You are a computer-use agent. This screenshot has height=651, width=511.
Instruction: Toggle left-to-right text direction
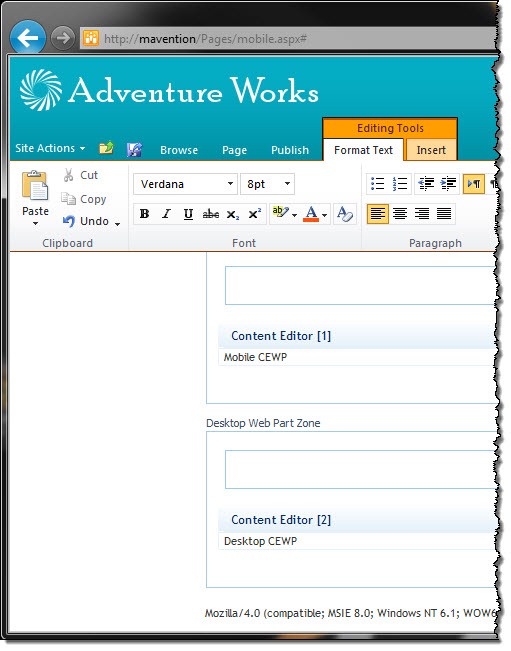pyautogui.click(x=474, y=184)
